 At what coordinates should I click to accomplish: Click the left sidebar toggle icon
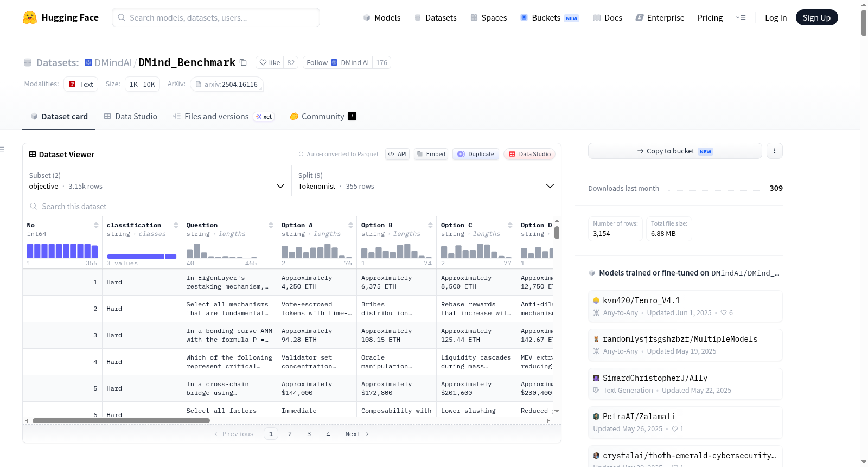[x=2, y=149]
